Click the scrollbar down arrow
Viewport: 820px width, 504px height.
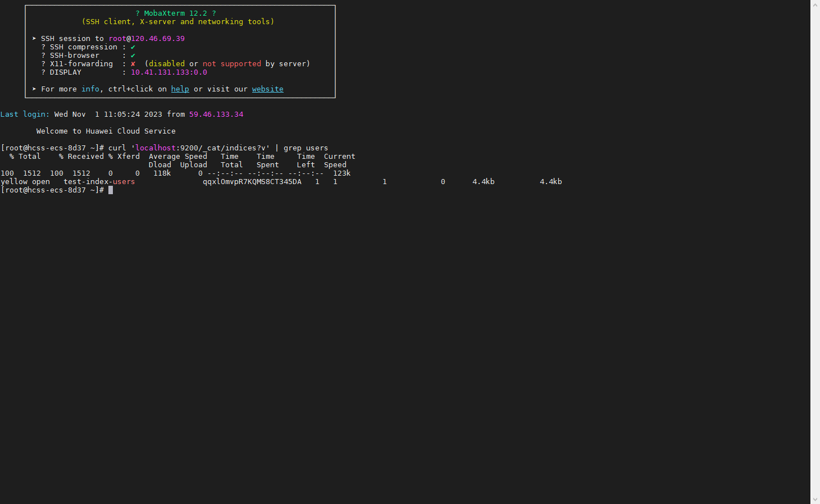815,499
